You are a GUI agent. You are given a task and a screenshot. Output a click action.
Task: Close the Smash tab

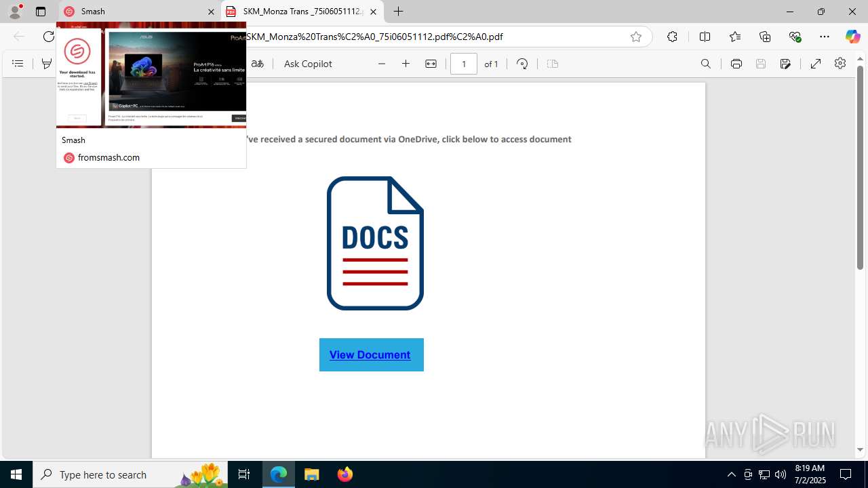[x=211, y=12]
